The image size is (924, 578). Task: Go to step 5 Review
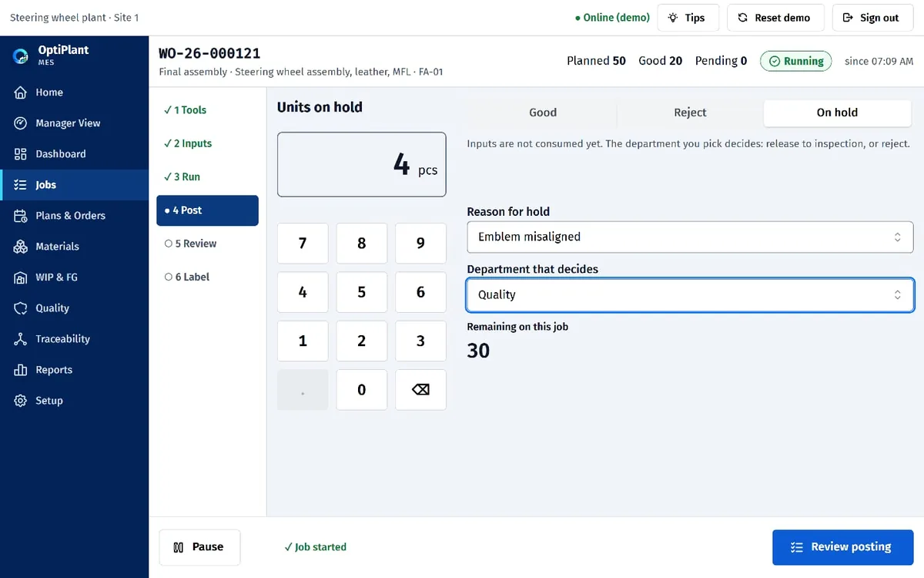207,244
